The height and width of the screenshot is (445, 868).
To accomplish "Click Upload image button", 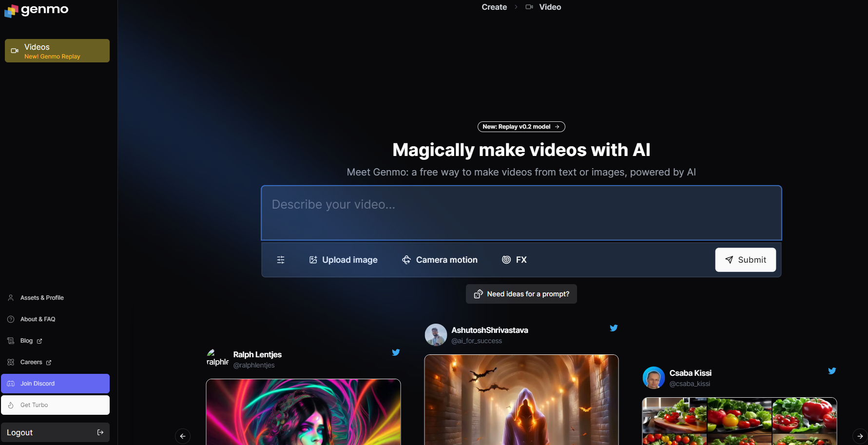I will pos(344,260).
